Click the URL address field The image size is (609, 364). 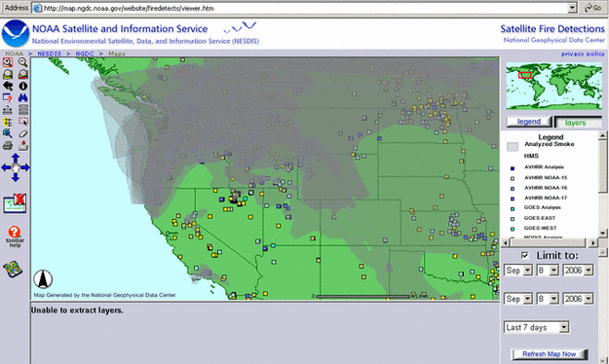point(305,8)
